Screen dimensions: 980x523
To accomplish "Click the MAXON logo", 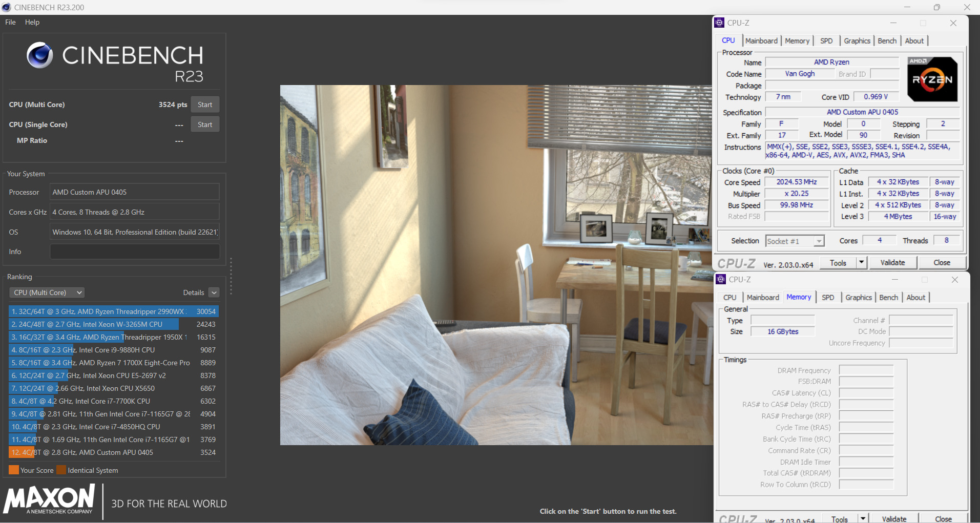I will [x=49, y=500].
